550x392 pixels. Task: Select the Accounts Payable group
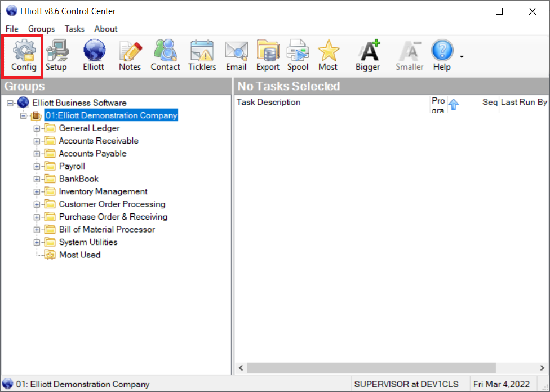(x=92, y=154)
